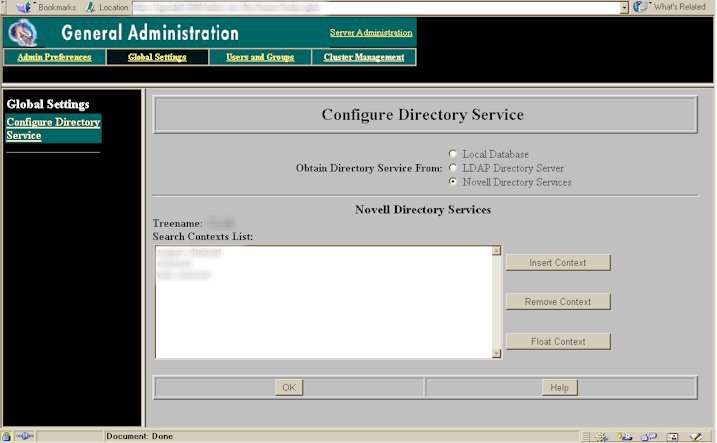Click inside the Location URL field
717x443 pixels.
376,7
